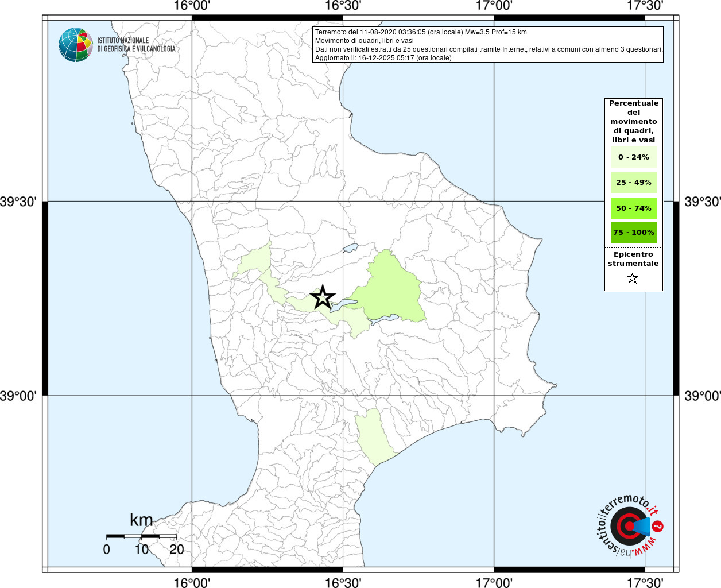This screenshot has width=721, height=588.
Task: Click the bottom 17°00' longitude label
Action: tap(494, 582)
